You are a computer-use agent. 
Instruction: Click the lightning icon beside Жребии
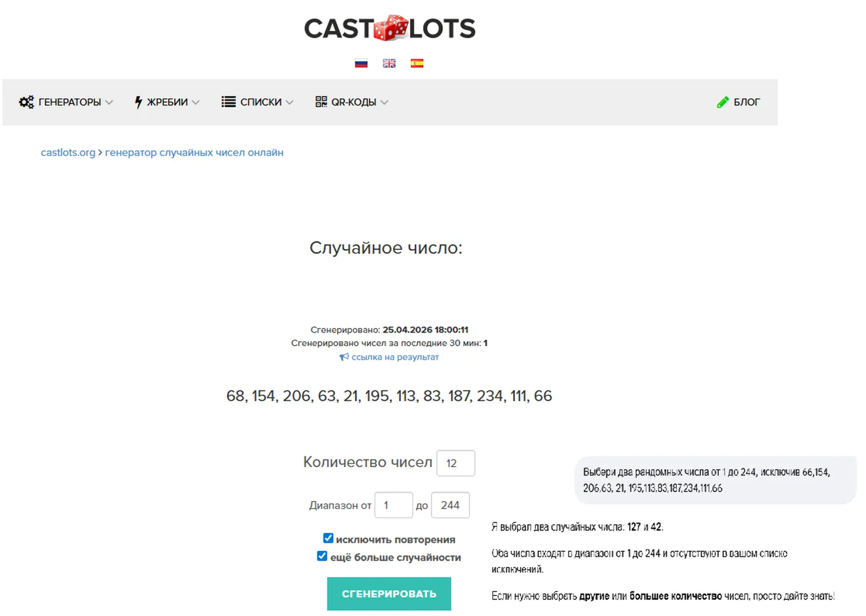[x=139, y=102]
